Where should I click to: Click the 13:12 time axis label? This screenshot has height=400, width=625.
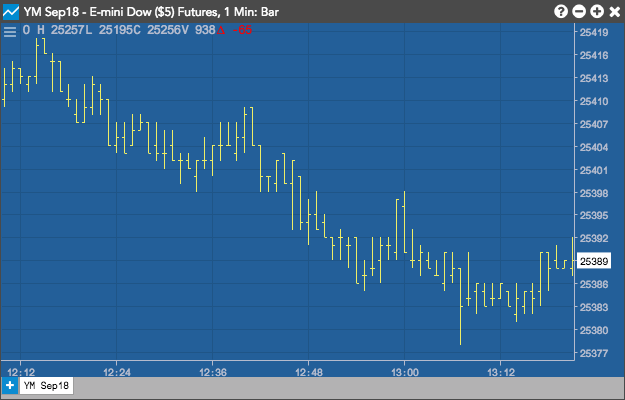pos(501,373)
